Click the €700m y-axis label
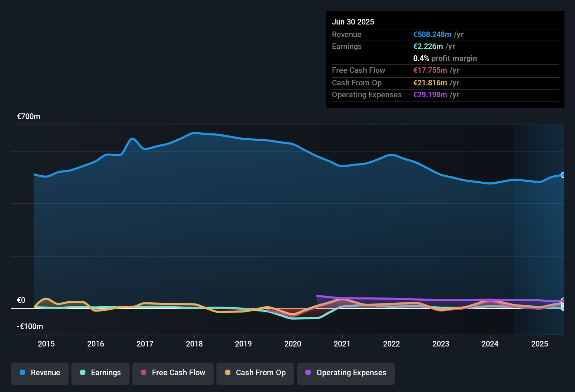The width and height of the screenshot is (575, 392). click(29, 117)
